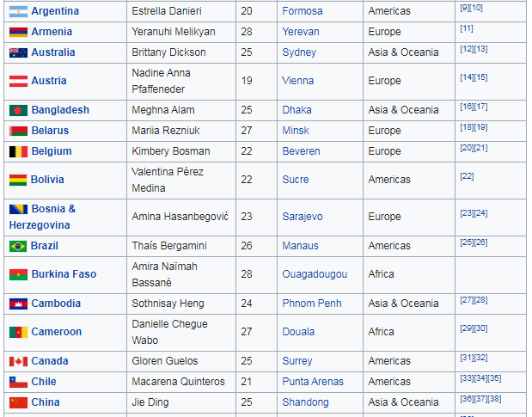Viewport: 532px width, 417px height.
Task: Click the Australia flag icon
Action: point(18,52)
